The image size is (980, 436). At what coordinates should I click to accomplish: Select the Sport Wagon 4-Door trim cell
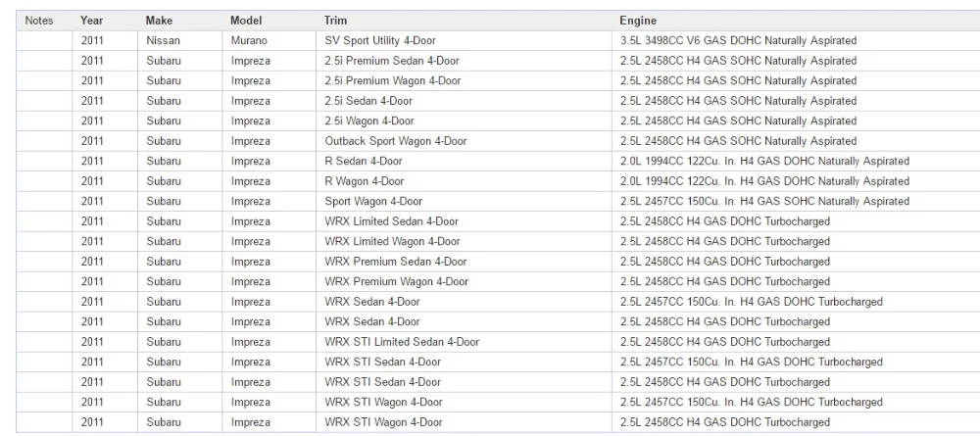point(464,201)
